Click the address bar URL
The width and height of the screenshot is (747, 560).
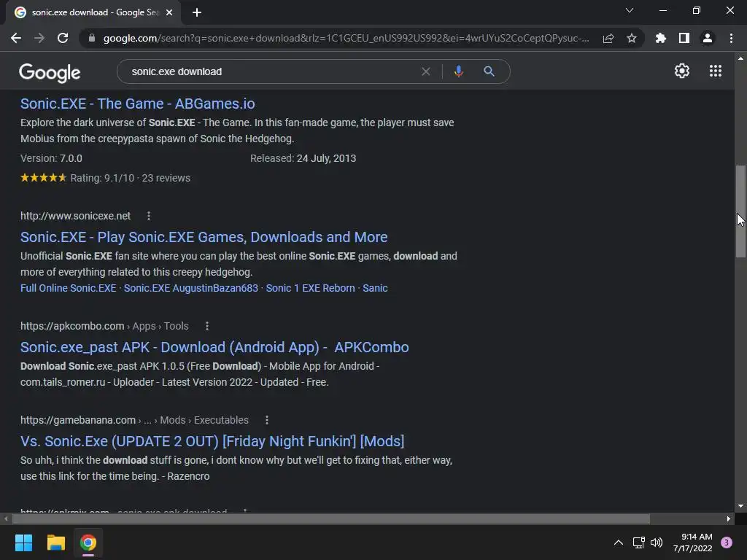click(x=346, y=38)
